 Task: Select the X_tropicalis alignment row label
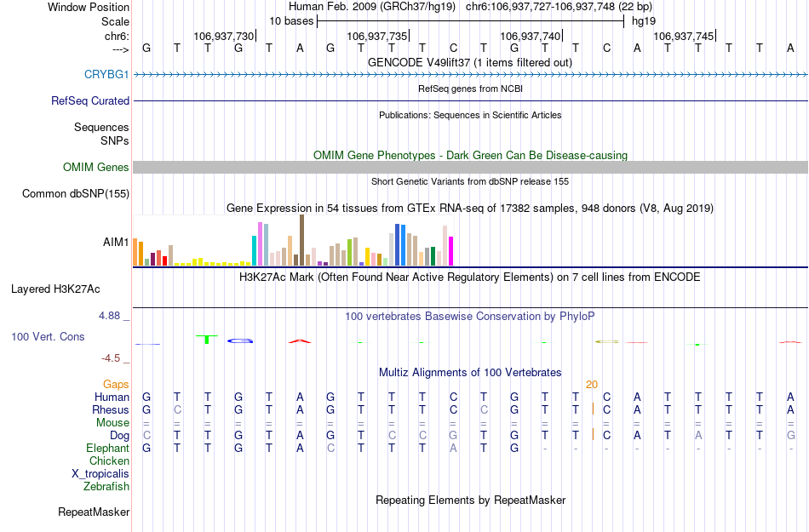point(100,474)
